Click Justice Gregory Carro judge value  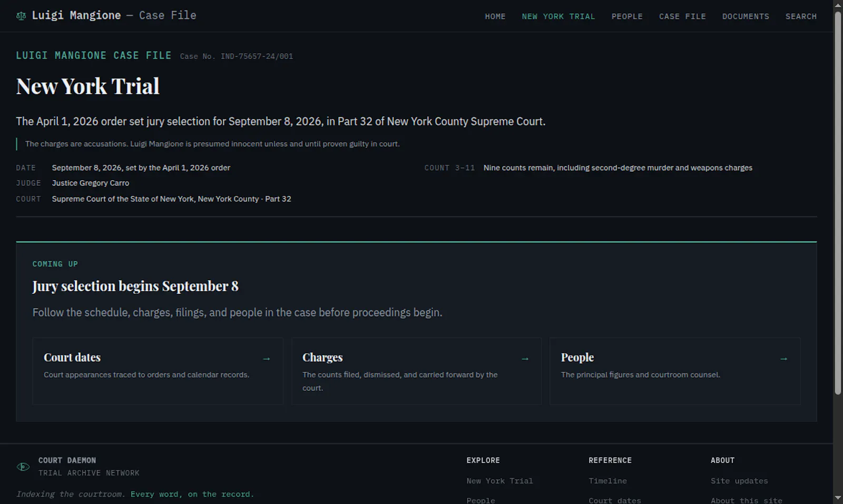pos(91,183)
